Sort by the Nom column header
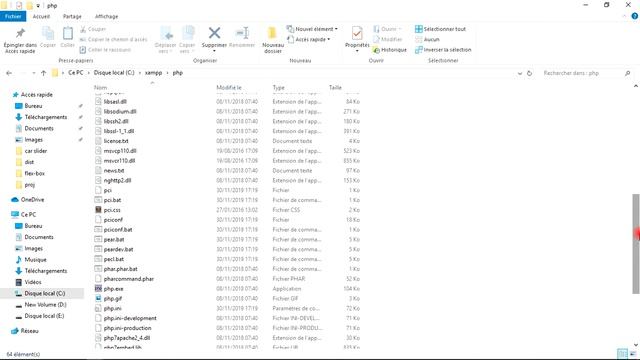Image resolution: width=640 pixels, height=360 pixels. (100, 87)
